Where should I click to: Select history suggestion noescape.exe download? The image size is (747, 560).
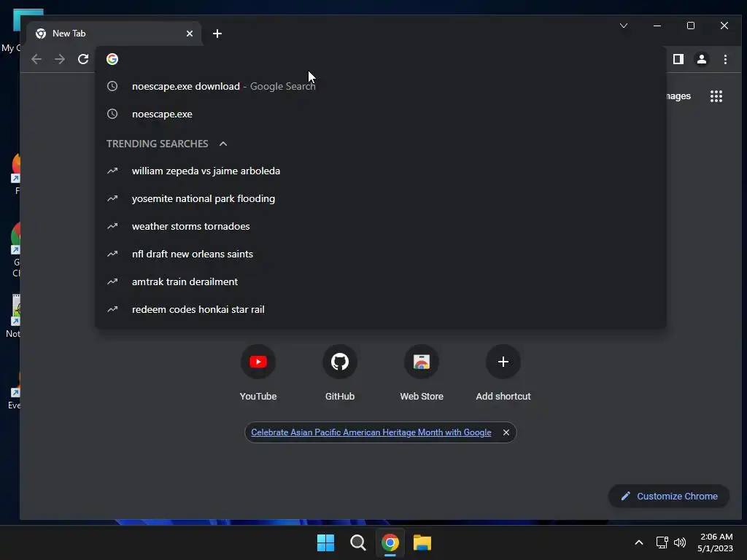pyautogui.click(x=380, y=86)
